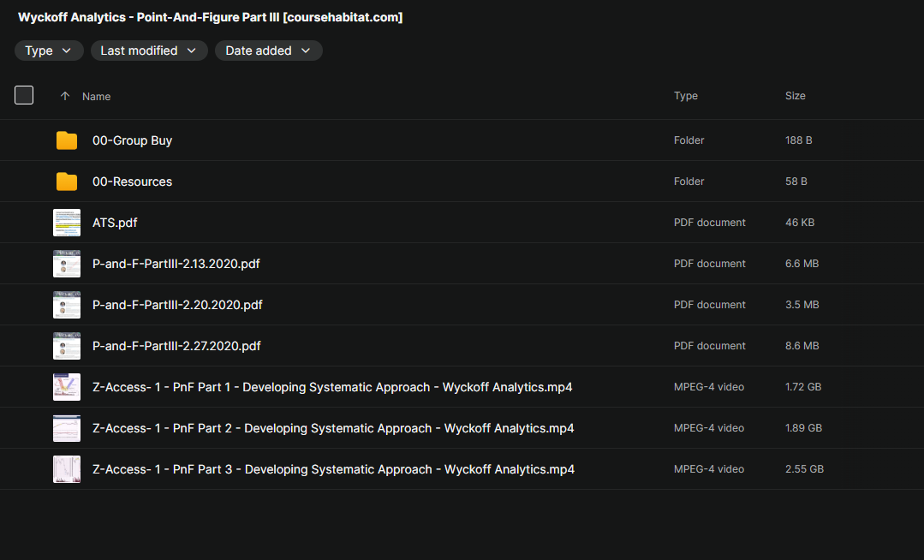Open the 00-Resources folder icon
Viewport: 924px width, 560px height.
[x=67, y=182]
